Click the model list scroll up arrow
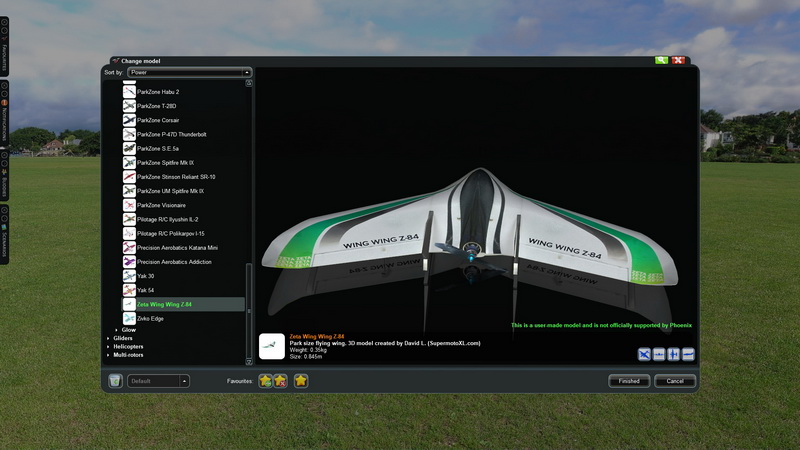800x450 pixels. pos(249,83)
